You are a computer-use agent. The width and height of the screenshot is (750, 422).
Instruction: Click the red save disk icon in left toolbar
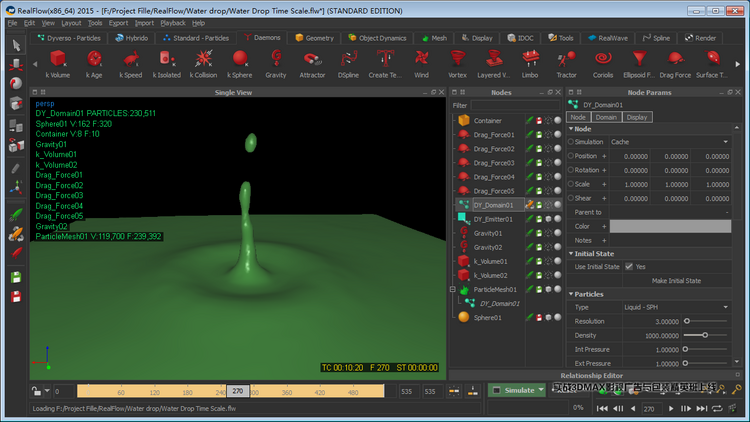(x=16, y=297)
